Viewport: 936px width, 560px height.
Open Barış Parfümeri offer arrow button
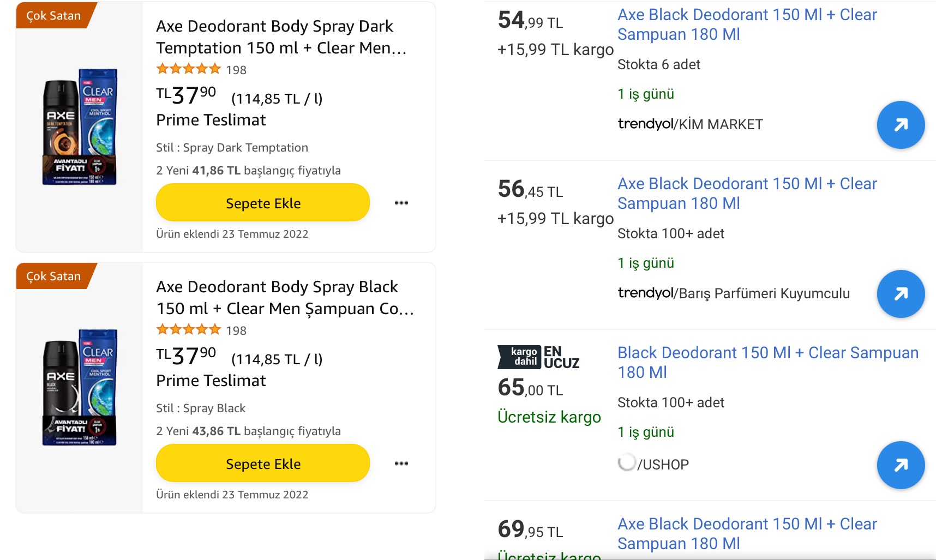click(901, 294)
